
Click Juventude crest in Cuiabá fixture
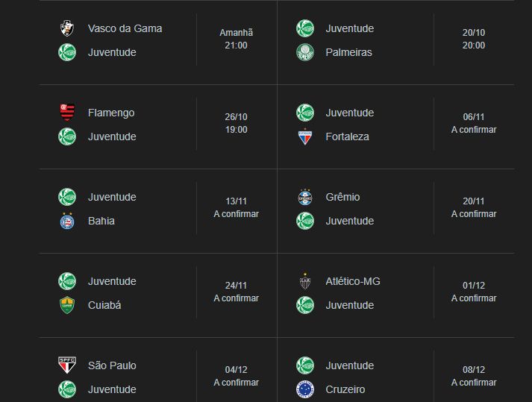67,281
